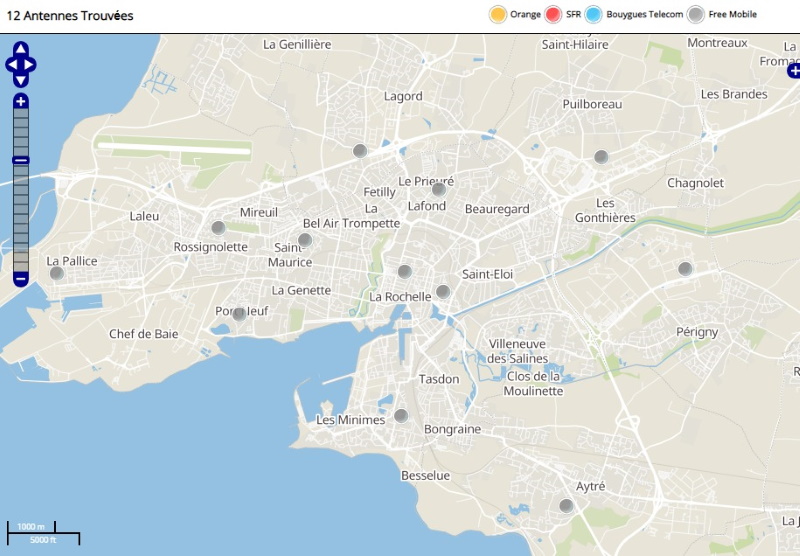The image size is (800, 556).
Task: Select the antenna marker at La Pallice
Action: [x=57, y=273]
